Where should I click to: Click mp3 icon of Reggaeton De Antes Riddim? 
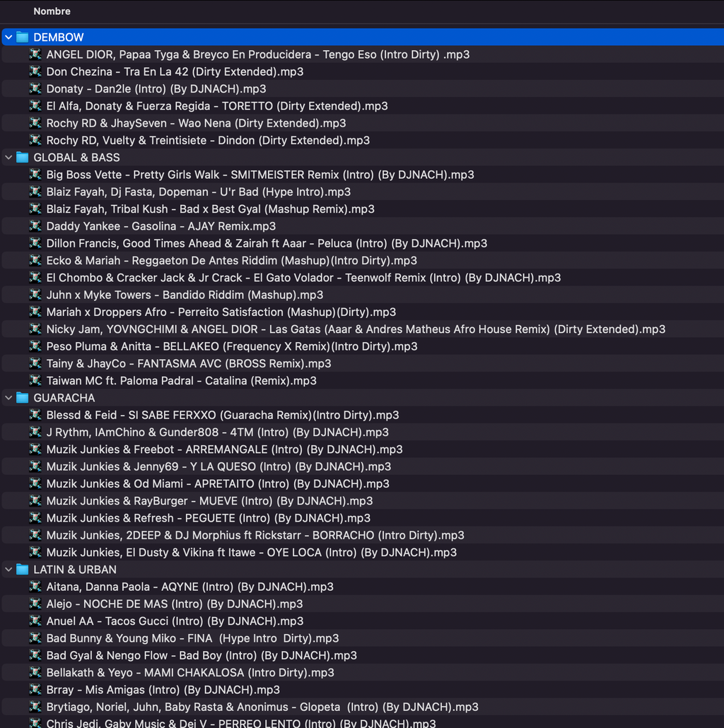(x=35, y=261)
